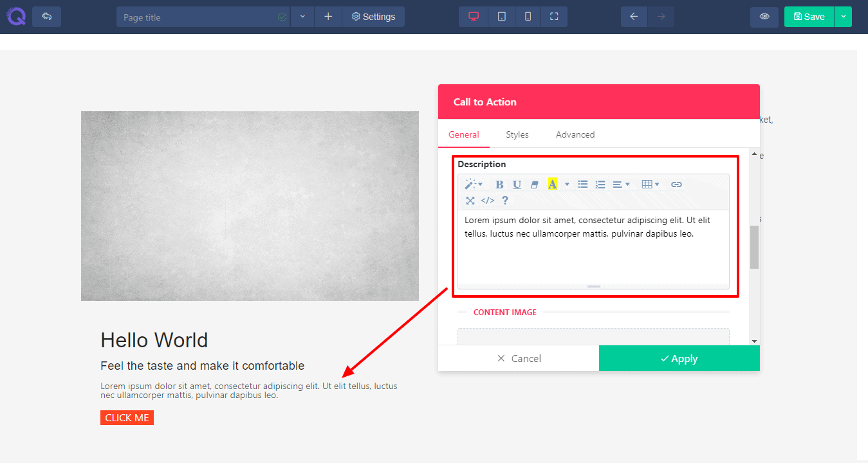The width and height of the screenshot is (868, 463).
Task: Switch to tablet device view
Action: pyautogui.click(x=501, y=17)
